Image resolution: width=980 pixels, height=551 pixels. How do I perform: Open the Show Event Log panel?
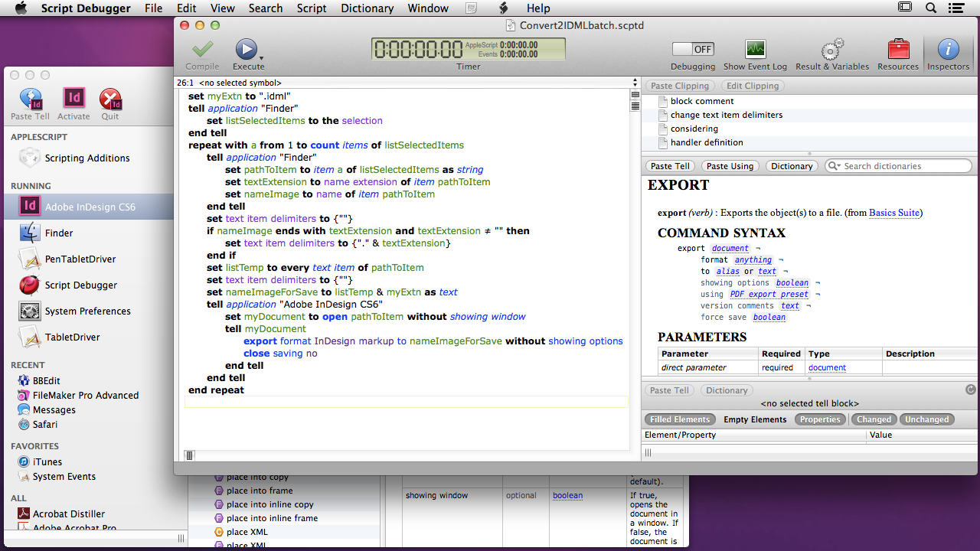tap(755, 51)
